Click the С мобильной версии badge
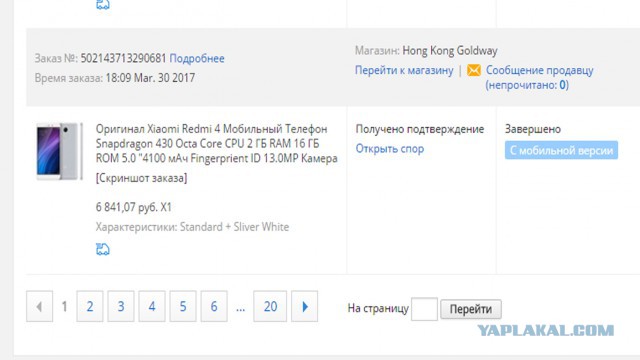This screenshot has height=360, width=640. pyautogui.click(x=561, y=150)
